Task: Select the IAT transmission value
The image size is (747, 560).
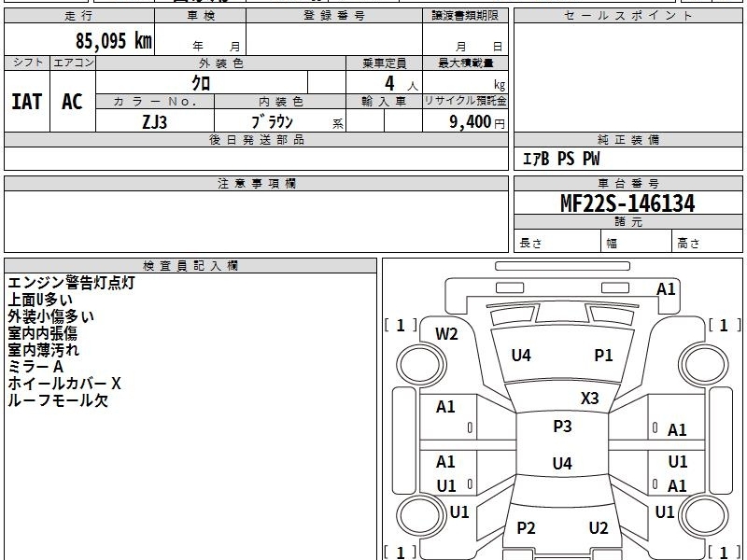Action: point(27,102)
